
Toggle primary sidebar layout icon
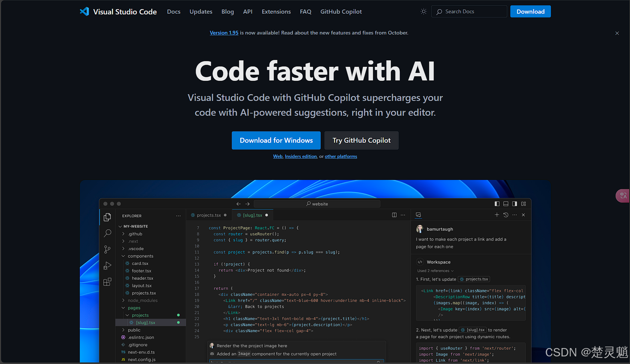point(497,204)
